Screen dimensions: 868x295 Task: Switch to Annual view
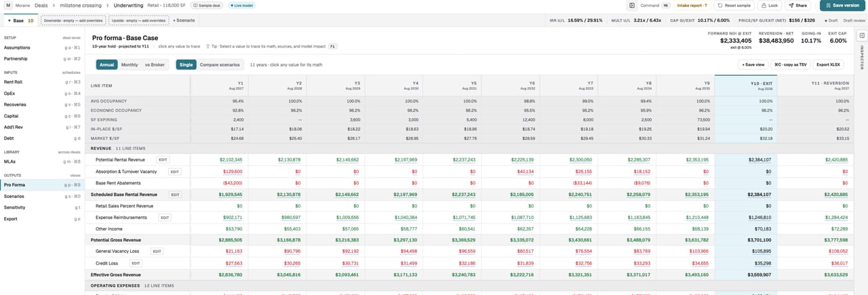point(106,64)
